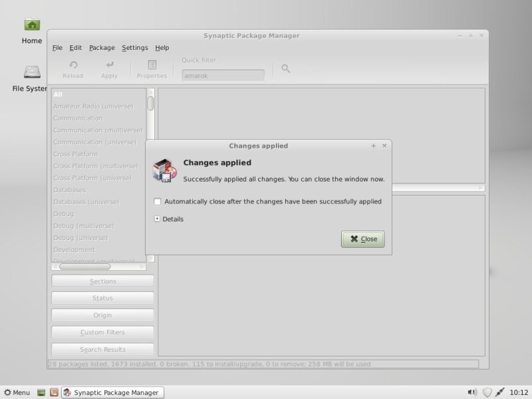Click the network connection tray icon
Viewport: 532px width, 399px height.
(500, 392)
